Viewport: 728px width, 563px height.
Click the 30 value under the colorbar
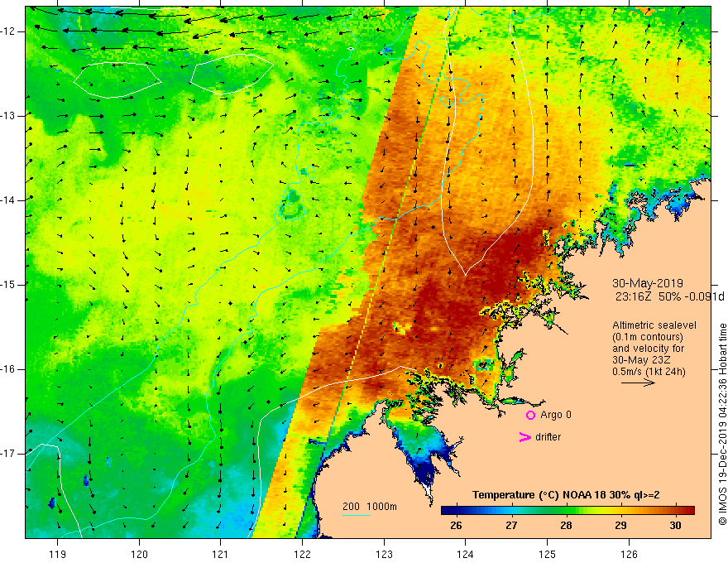coord(676,526)
